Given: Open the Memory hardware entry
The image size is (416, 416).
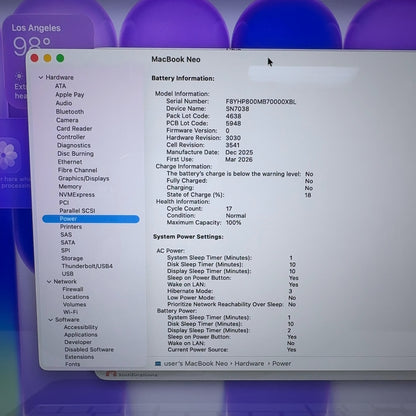Looking at the screenshot, I should click(70, 186).
